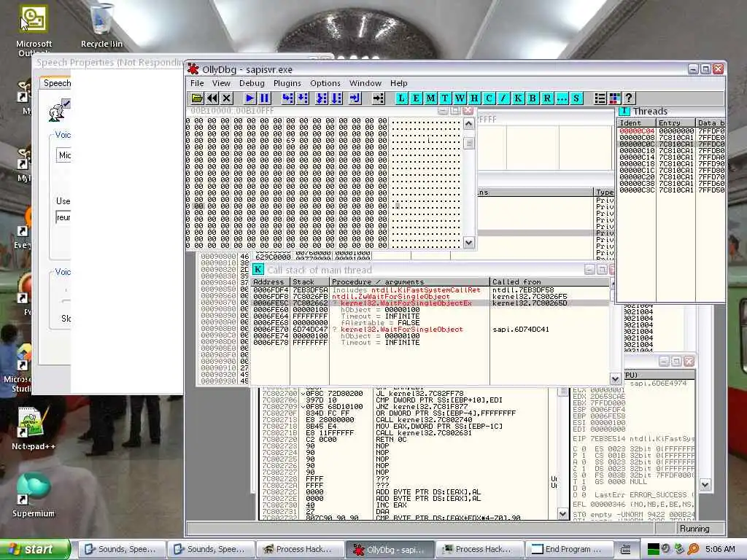This screenshot has height=560, width=747.
Task: Click the hex dump window's down scroll arrow
Action: (x=469, y=242)
